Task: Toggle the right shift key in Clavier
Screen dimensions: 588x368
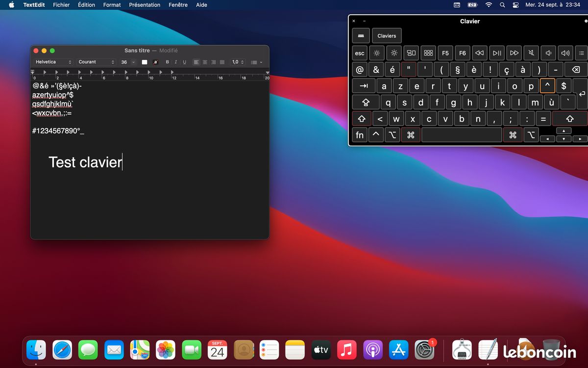Action: 569,119
